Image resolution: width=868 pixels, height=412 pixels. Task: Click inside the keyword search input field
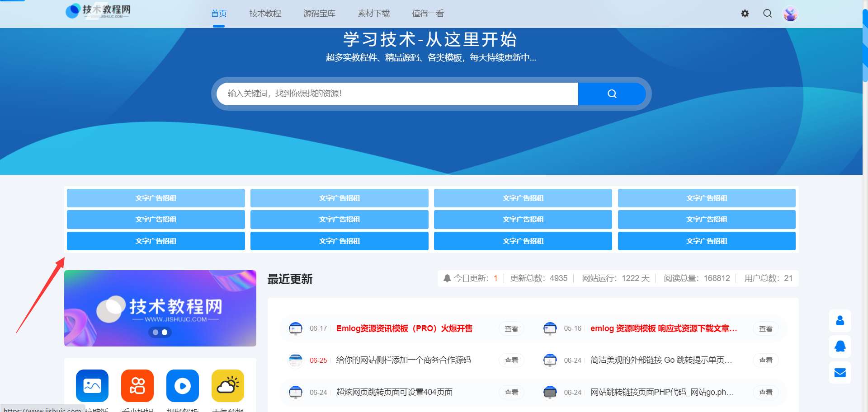point(398,94)
